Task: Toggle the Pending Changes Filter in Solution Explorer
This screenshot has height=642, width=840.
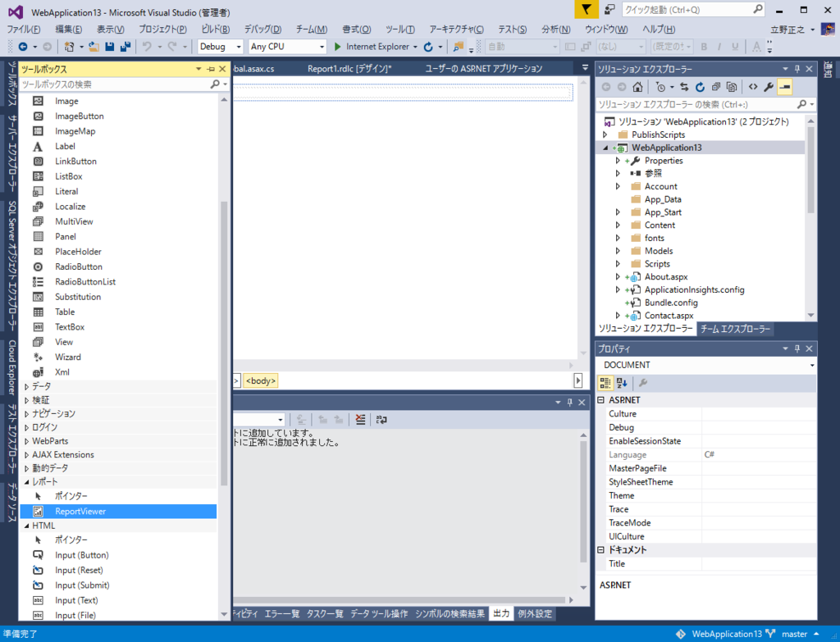Action: click(660, 87)
